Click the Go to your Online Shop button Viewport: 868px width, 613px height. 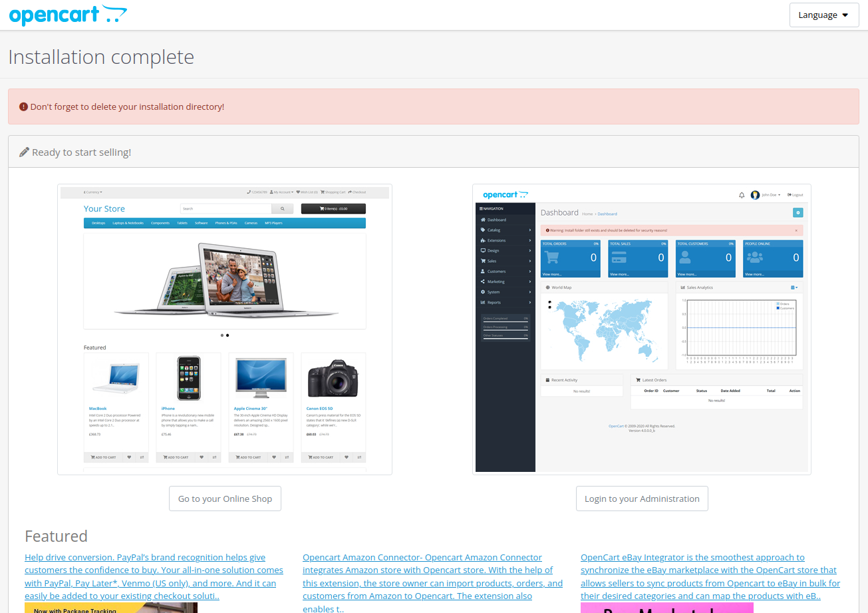click(225, 498)
